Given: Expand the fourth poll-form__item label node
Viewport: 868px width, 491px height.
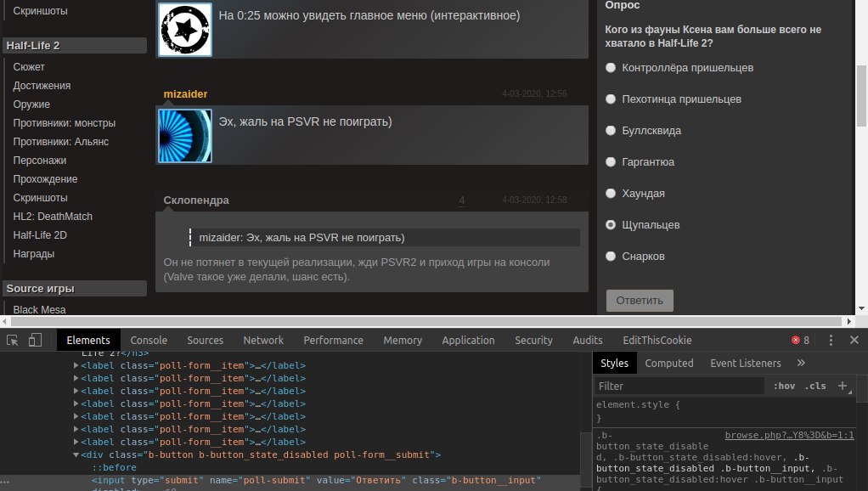Looking at the screenshot, I should click(x=76, y=404).
